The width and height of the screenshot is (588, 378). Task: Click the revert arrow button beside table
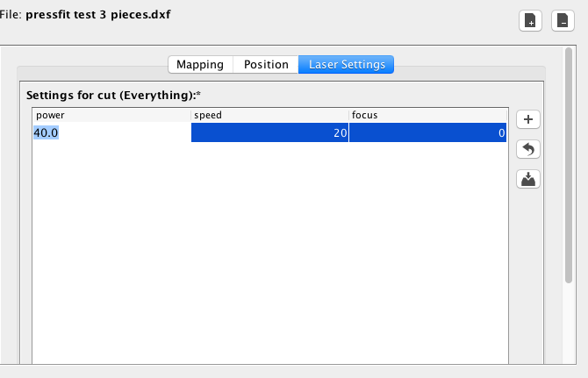(527, 149)
